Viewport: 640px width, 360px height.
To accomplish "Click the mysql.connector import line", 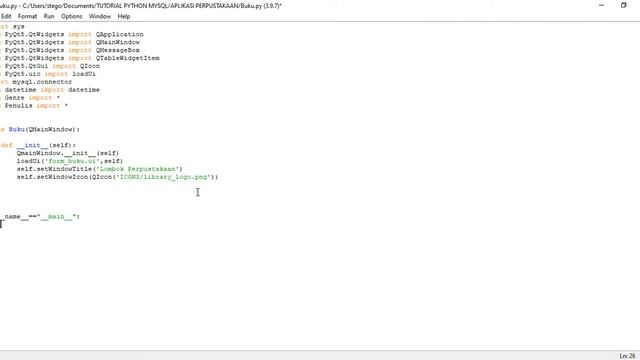I will point(36,82).
